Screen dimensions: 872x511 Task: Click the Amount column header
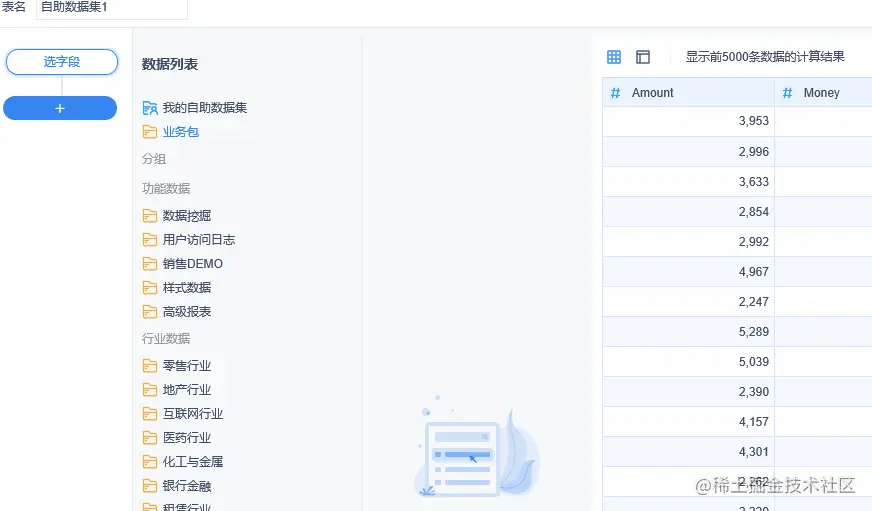coord(688,93)
